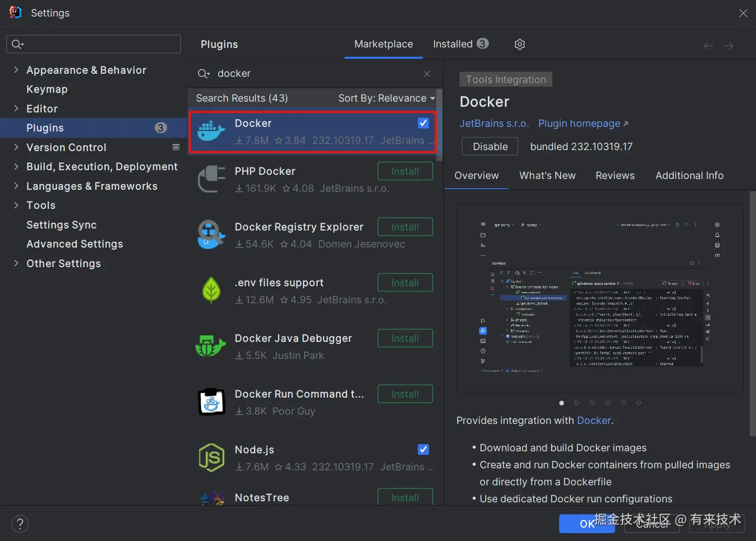The height and width of the screenshot is (541, 756).
Task: Click the search magnifier in settings search box
Action: click(17, 44)
